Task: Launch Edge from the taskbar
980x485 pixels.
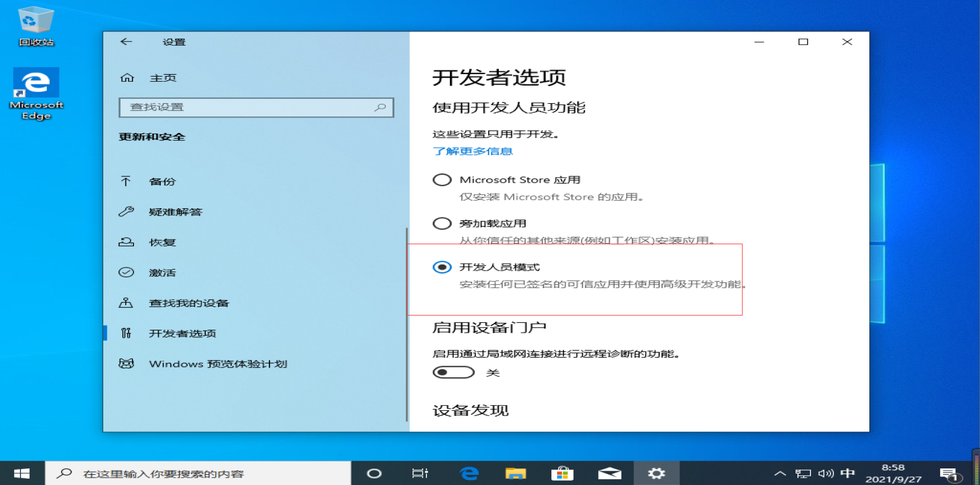Action: pyautogui.click(x=469, y=473)
